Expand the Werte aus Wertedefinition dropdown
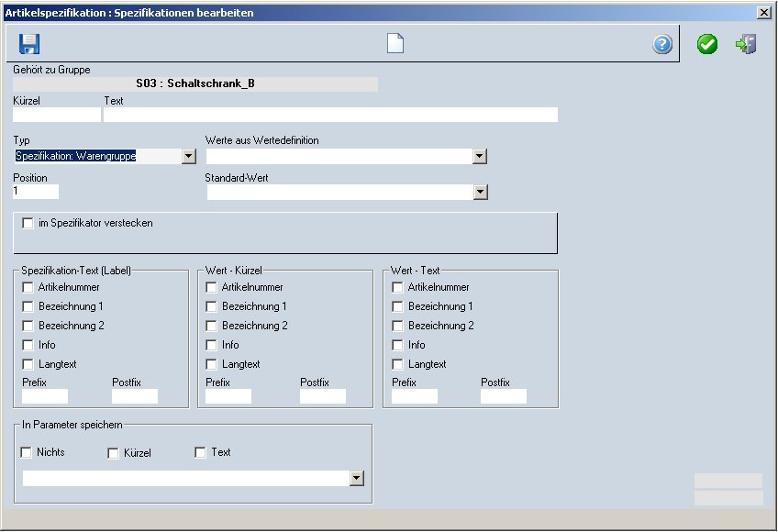 (x=479, y=157)
